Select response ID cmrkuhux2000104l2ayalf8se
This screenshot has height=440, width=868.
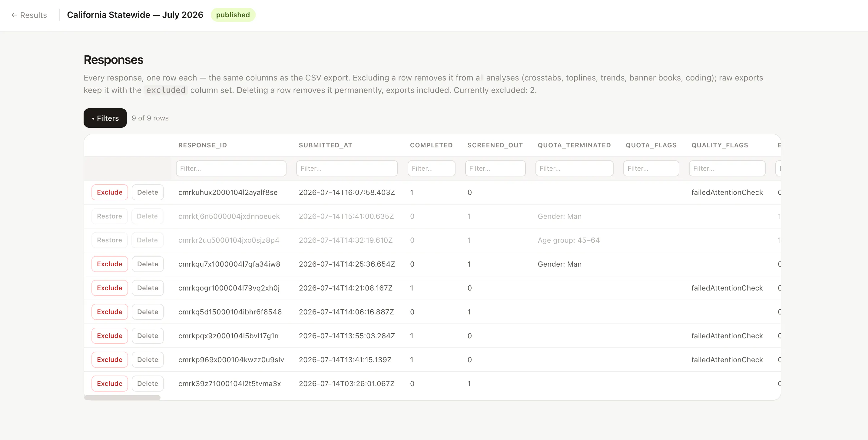(228, 192)
